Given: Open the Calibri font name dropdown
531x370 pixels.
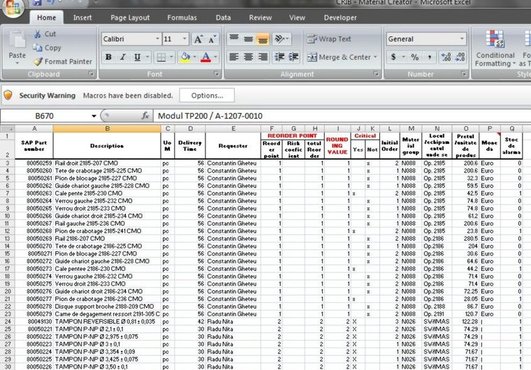Looking at the screenshot, I should tap(157, 39).
